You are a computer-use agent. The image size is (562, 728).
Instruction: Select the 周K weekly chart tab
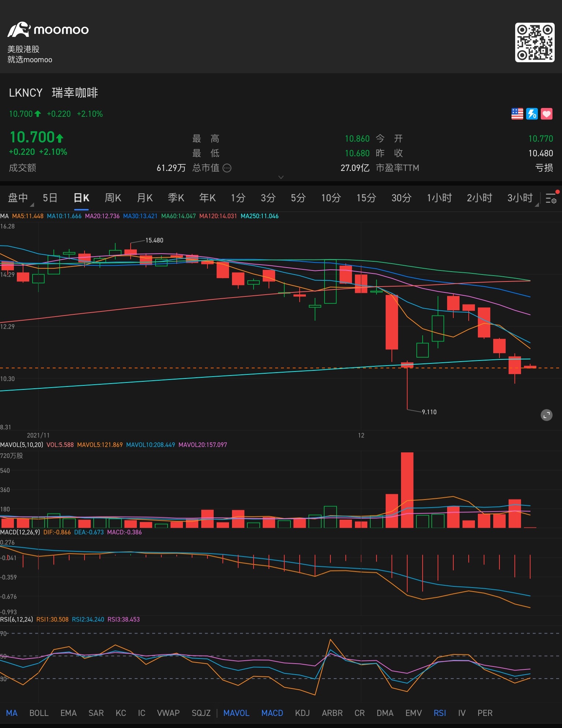(x=113, y=198)
